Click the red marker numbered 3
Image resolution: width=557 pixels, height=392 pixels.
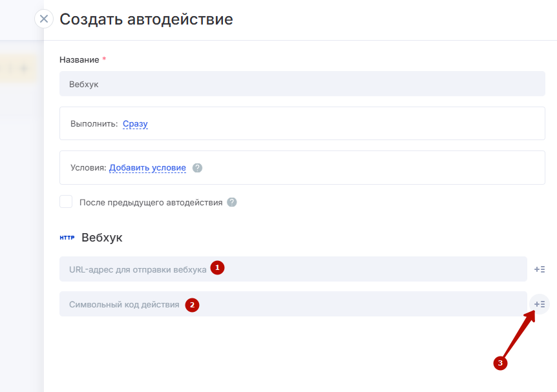click(x=499, y=364)
